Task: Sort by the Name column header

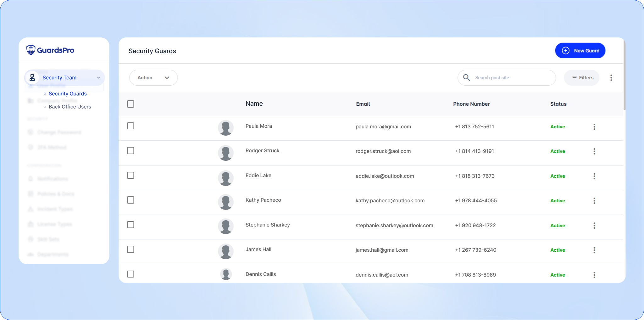Action: 254,104
